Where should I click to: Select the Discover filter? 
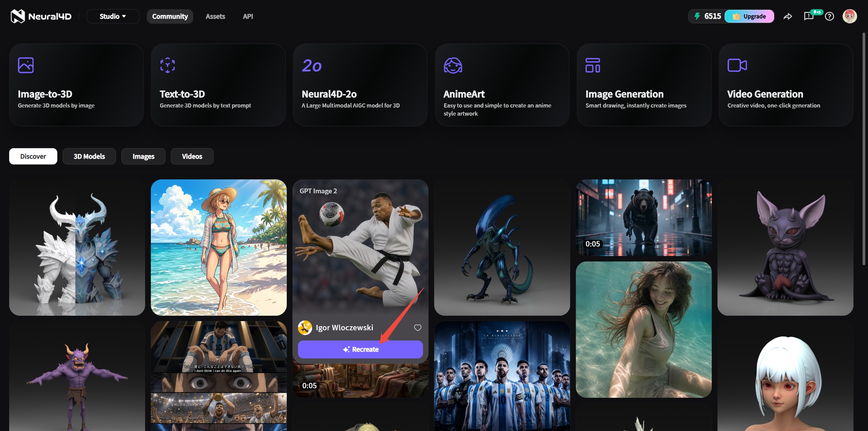(x=33, y=156)
